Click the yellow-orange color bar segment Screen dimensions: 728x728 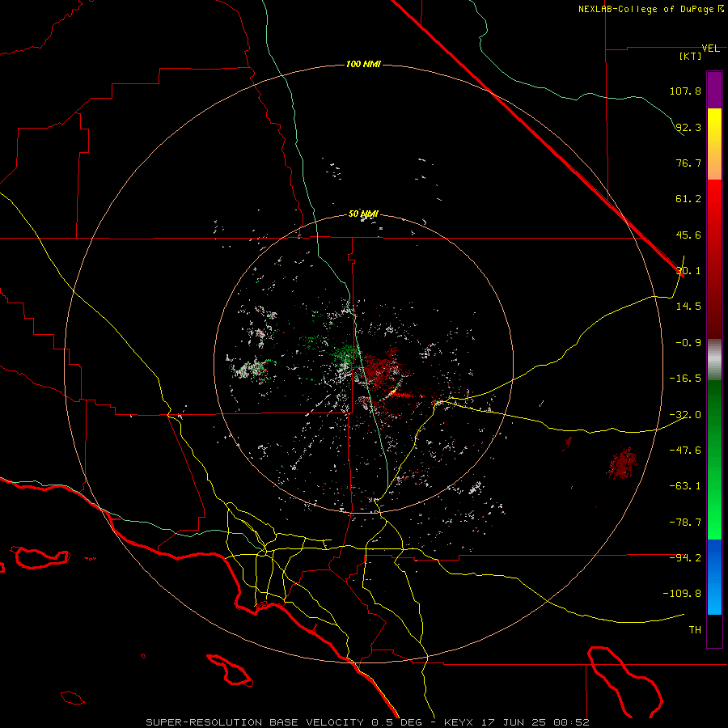714,144
